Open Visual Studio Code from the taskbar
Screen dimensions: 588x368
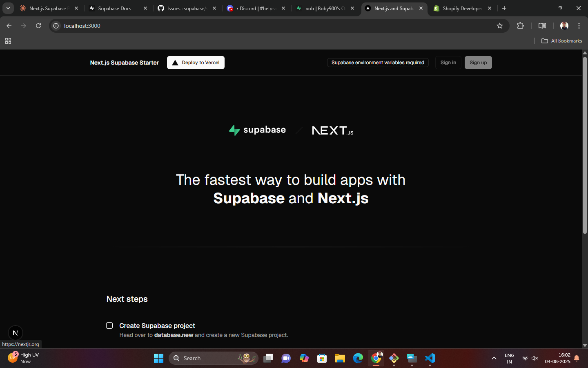point(430,359)
